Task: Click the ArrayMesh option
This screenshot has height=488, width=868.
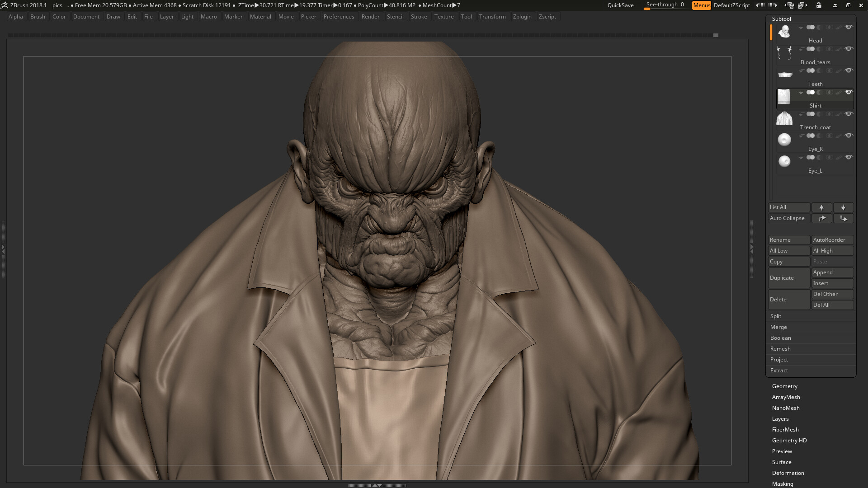Action: (x=786, y=397)
